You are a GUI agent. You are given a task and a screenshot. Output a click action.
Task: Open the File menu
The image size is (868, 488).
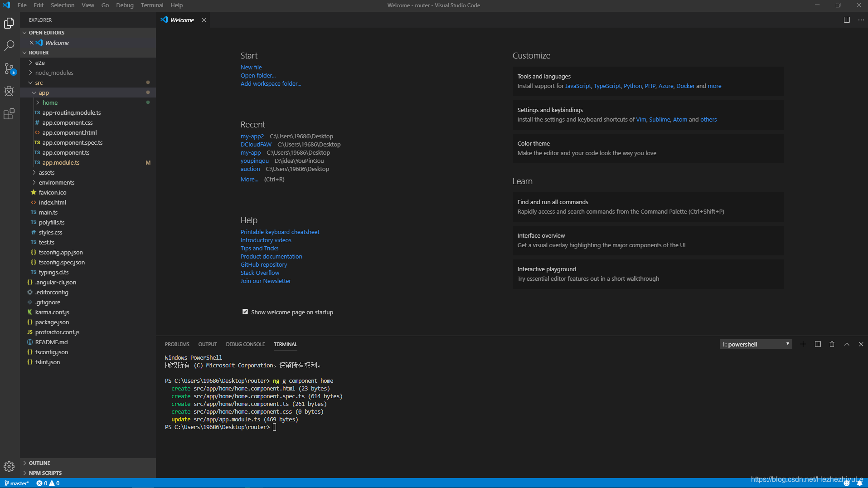tap(22, 5)
